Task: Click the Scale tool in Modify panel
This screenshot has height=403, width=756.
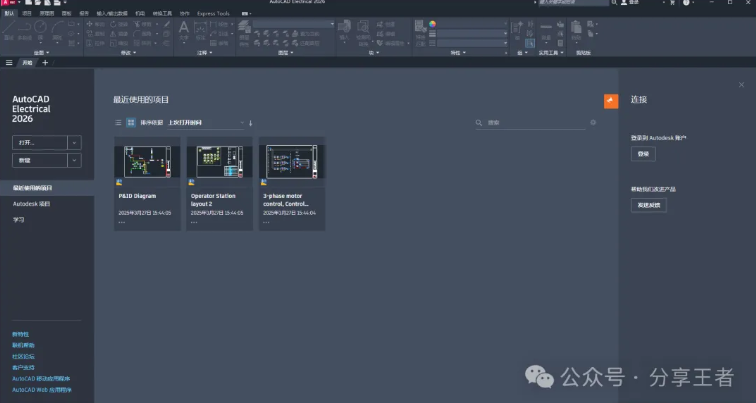Action: tap(119, 43)
